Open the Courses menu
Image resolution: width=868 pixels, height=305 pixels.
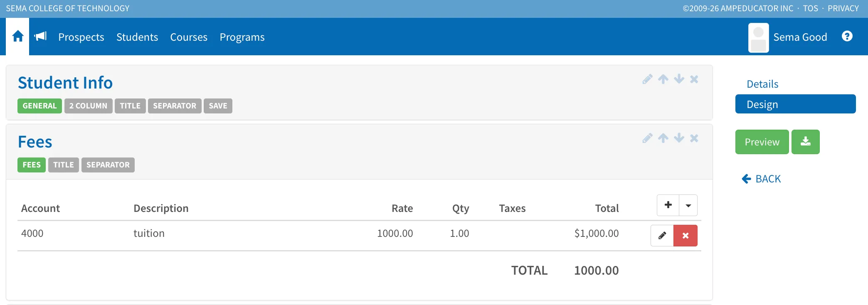coord(189,37)
